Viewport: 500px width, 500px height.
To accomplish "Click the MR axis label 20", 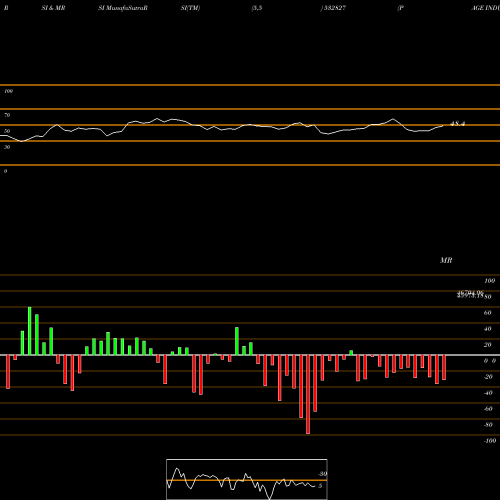I will [487, 345].
